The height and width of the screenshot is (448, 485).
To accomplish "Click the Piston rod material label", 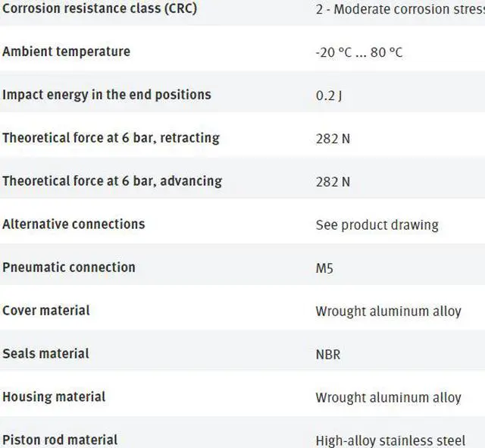I will point(60,440).
